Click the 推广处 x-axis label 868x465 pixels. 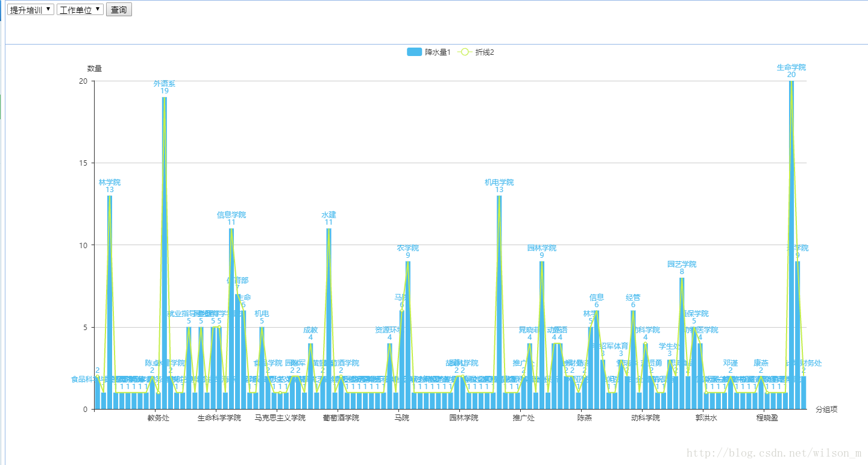523,418
